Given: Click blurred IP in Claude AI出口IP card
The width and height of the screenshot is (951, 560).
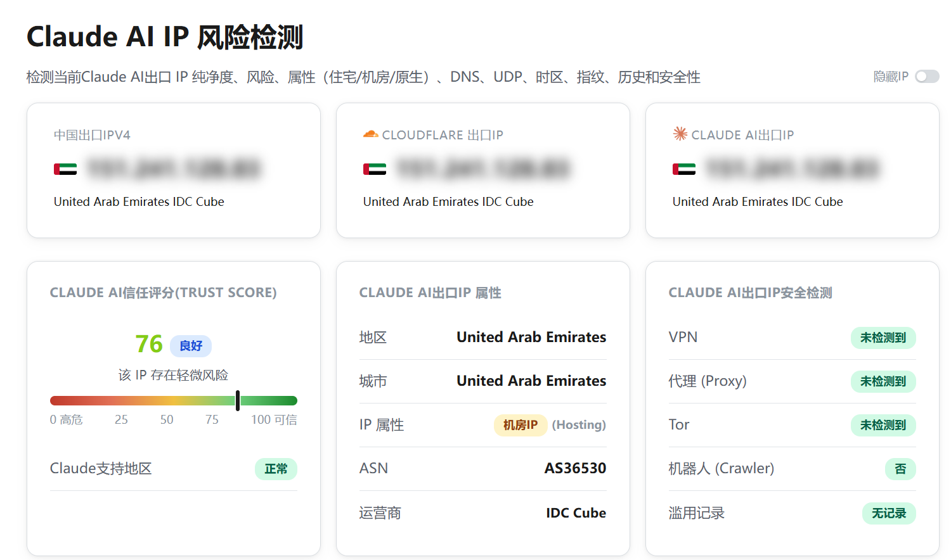Looking at the screenshot, I should pos(793,169).
